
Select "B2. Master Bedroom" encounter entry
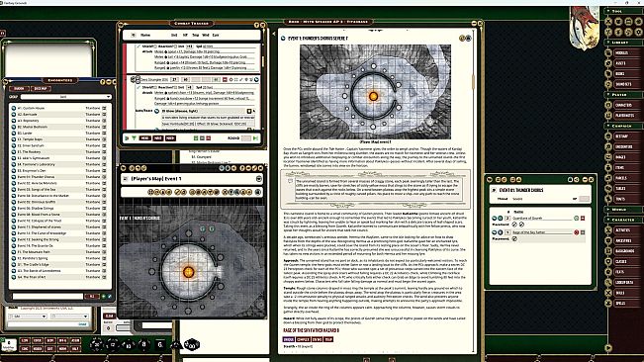[33, 127]
